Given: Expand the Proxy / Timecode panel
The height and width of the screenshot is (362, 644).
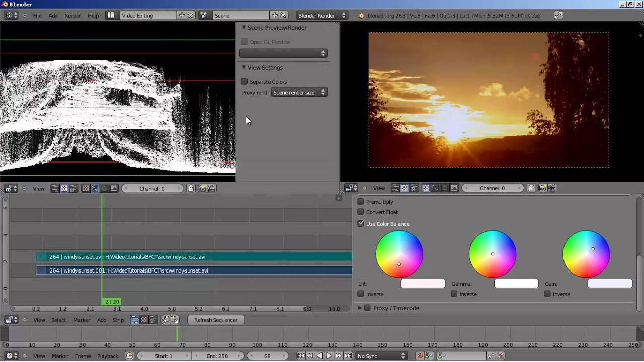Looking at the screenshot, I should (360, 308).
